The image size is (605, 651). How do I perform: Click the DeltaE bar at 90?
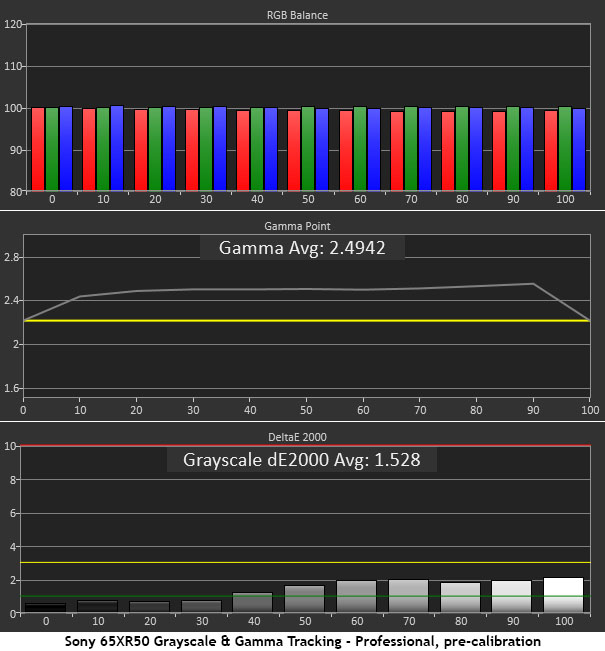[x=512, y=597]
